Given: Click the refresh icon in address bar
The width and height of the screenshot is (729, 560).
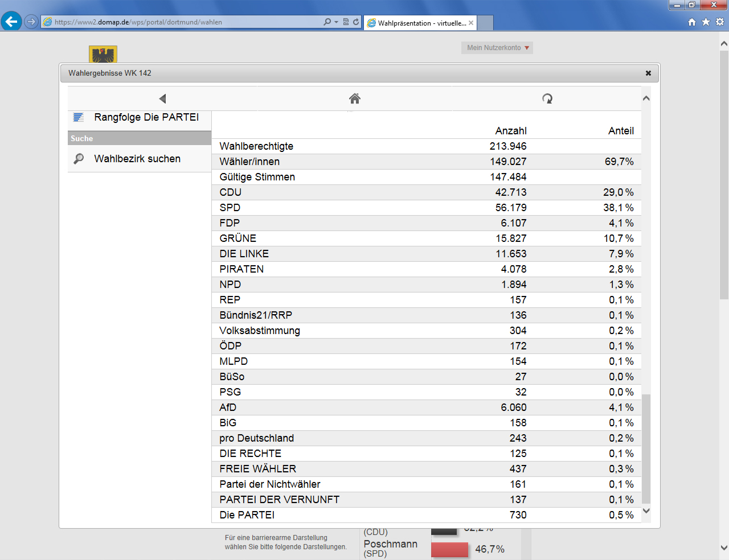Looking at the screenshot, I should click(356, 22).
